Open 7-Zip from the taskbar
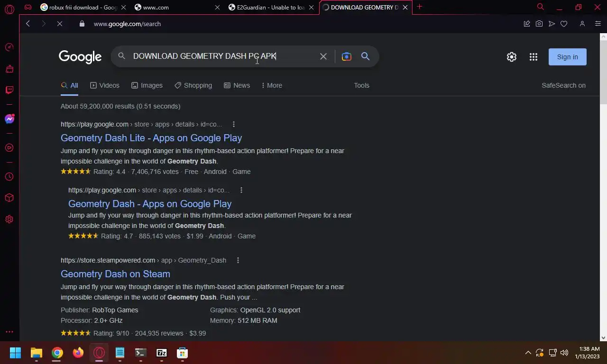This screenshot has width=607, height=364. [x=161, y=353]
